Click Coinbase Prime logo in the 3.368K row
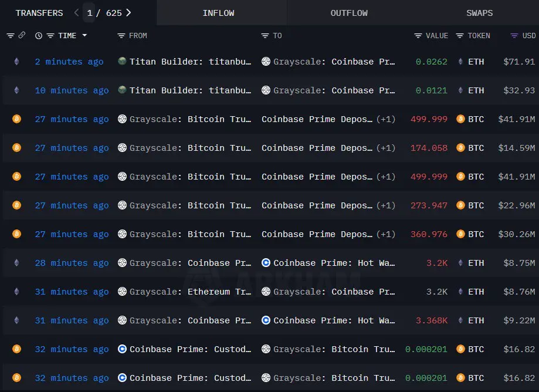Viewport: 539px width, 392px height. tap(266, 320)
